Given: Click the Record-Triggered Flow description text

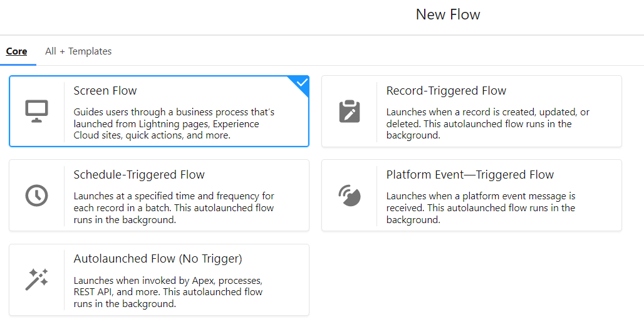Looking at the screenshot, I should [487, 124].
